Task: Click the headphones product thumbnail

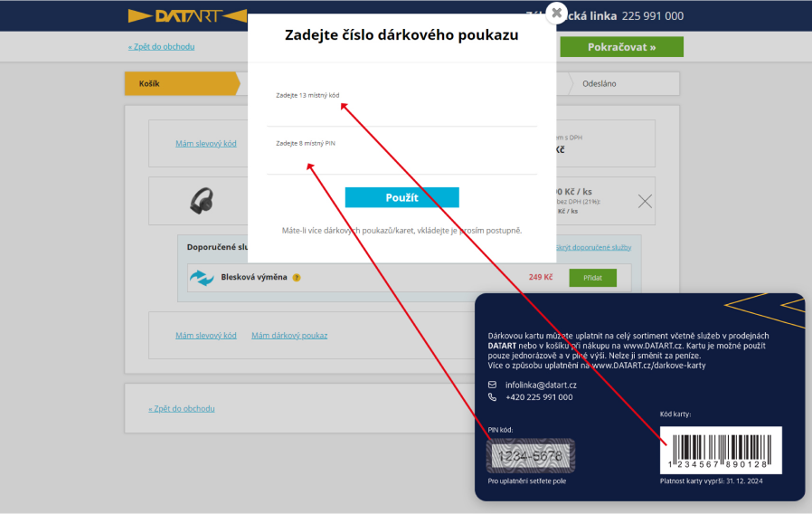Action: click(202, 201)
